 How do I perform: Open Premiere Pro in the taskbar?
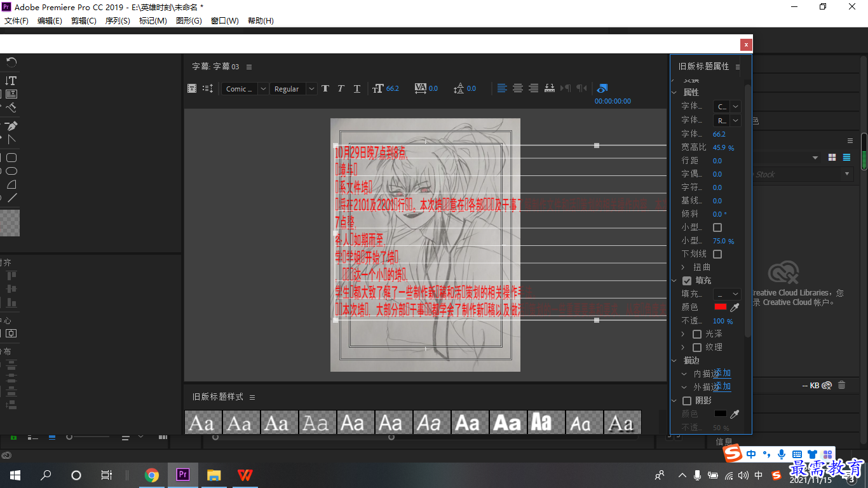coord(183,475)
